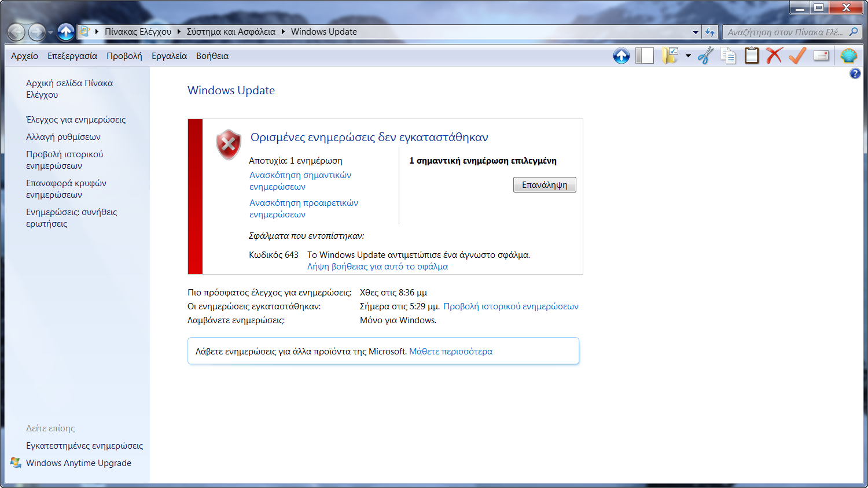Viewport: 868px width, 488px height.
Task: Click the Paste clipboard icon
Action: (752, 56)
